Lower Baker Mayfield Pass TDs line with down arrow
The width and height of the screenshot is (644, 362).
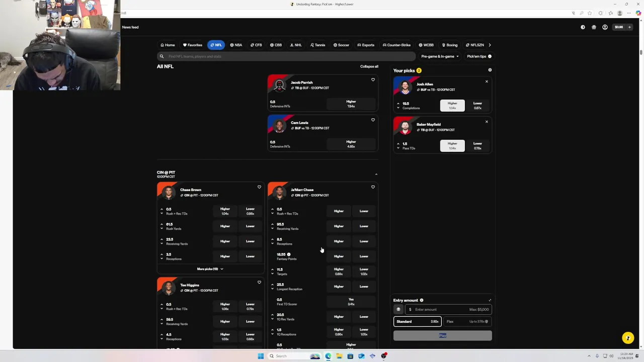point(398,148)
